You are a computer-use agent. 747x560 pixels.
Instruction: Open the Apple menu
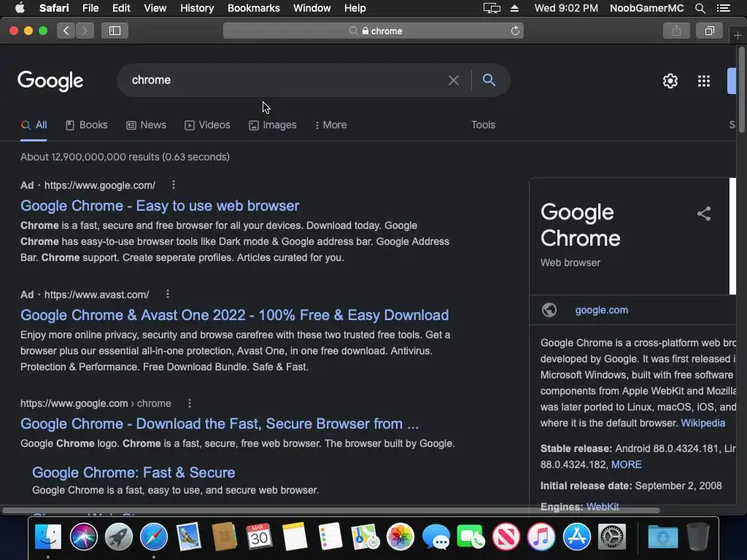pos(20,8)
